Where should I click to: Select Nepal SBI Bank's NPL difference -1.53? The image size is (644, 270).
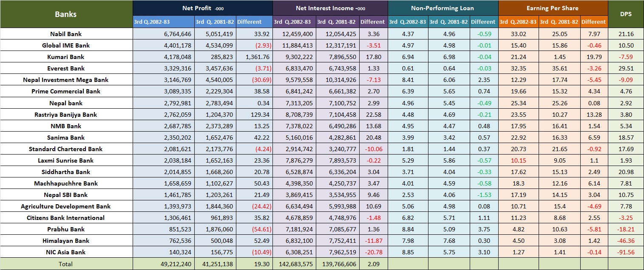483,195
